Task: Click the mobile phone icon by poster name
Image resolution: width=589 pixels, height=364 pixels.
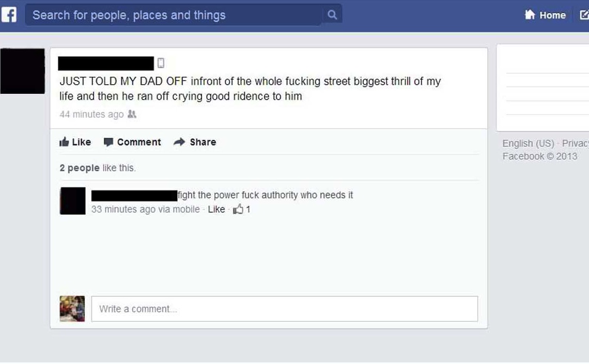Action: [x=161, y=63]
